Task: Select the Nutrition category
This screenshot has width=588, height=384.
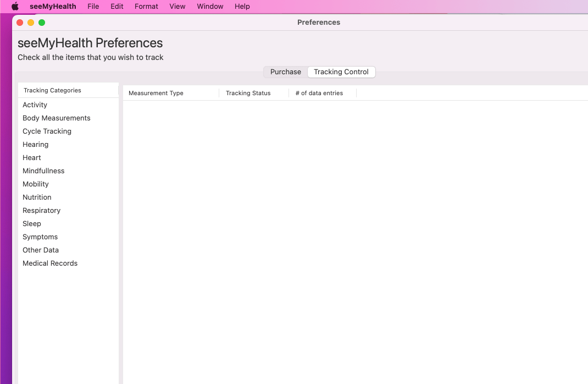Action: (68, 197)
